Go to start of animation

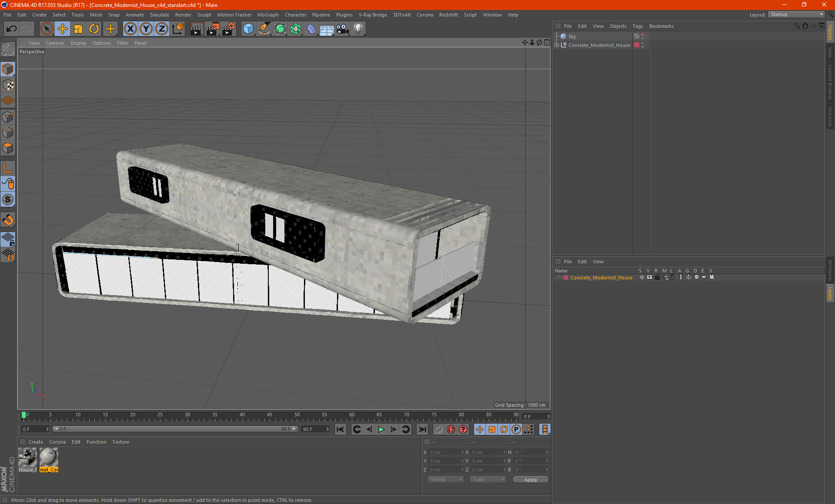[341, 429]
